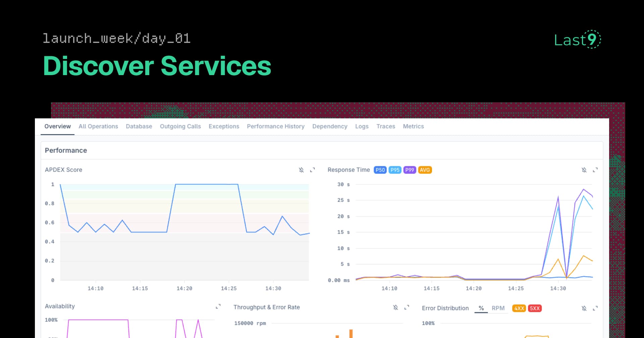Switch to the Traces tab
This screenshot has height=338, width=644.
click(x=386, y=126)
